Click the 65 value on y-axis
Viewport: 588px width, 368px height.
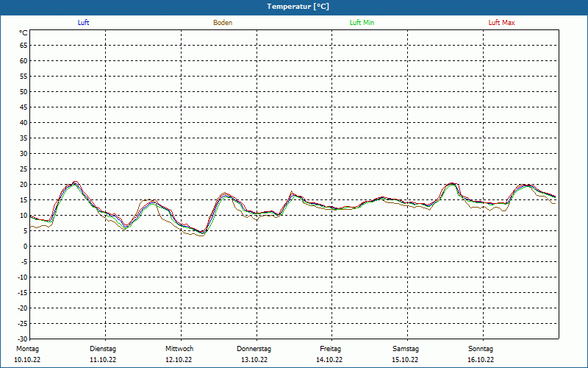[x=24, y=46]
